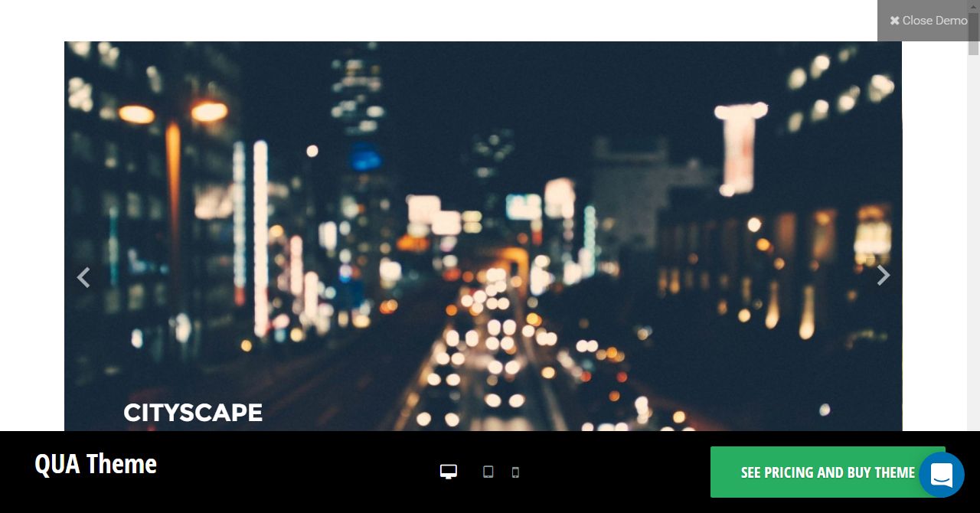Image resolution: width=980 pixels, height=513 pixels.
Task: Switch to mobile phone preview icon
Action: pos(515,472)
